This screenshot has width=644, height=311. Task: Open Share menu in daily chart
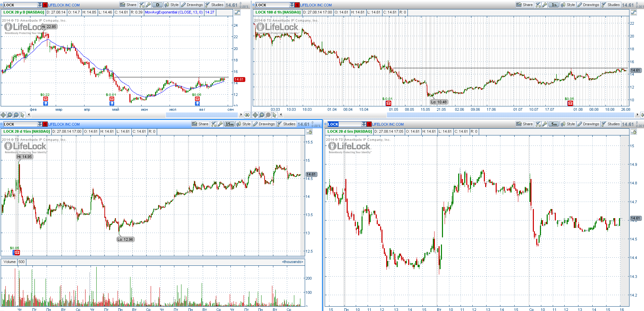(128, 5)
